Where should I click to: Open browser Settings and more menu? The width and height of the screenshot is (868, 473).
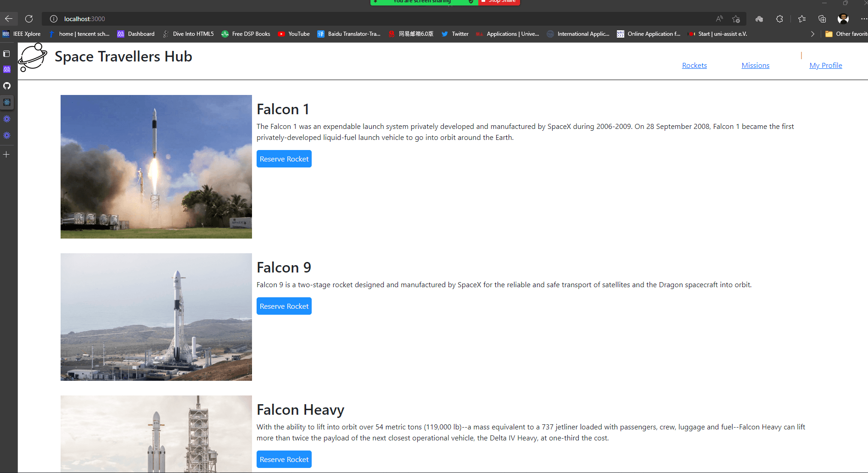863,19
